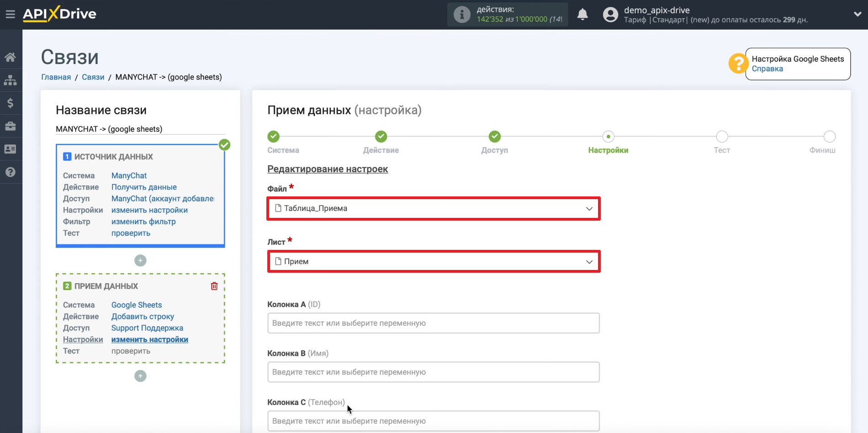868x433 pixels.
Task: Click the Google Sheets system link
Action: (x=137, y=305)
